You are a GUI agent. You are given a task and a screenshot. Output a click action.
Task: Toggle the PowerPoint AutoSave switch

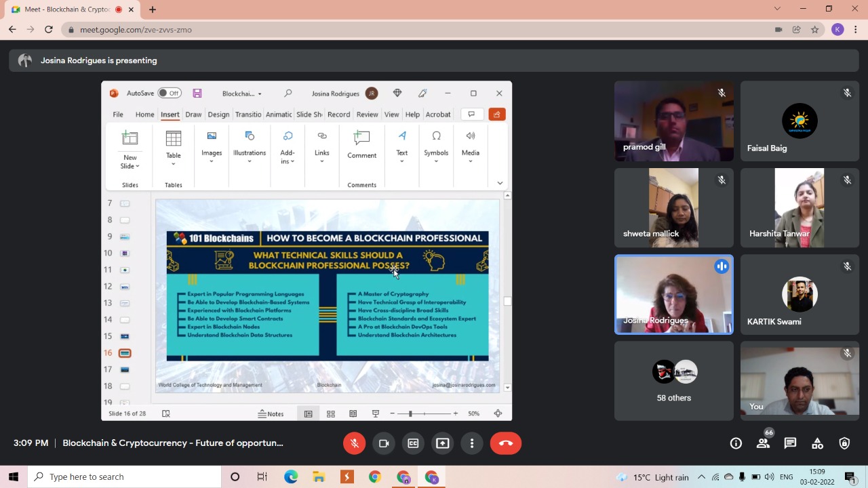tap(170, 94)
